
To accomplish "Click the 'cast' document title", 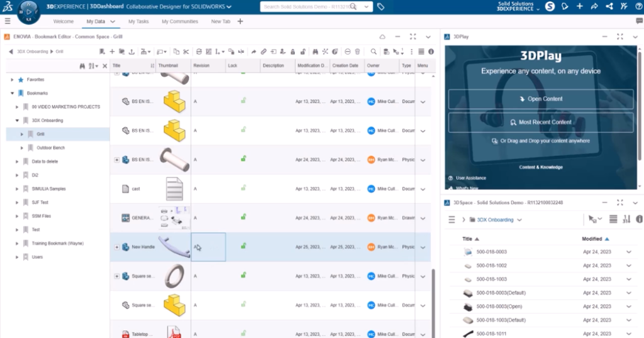I will [x=136, y=188].
